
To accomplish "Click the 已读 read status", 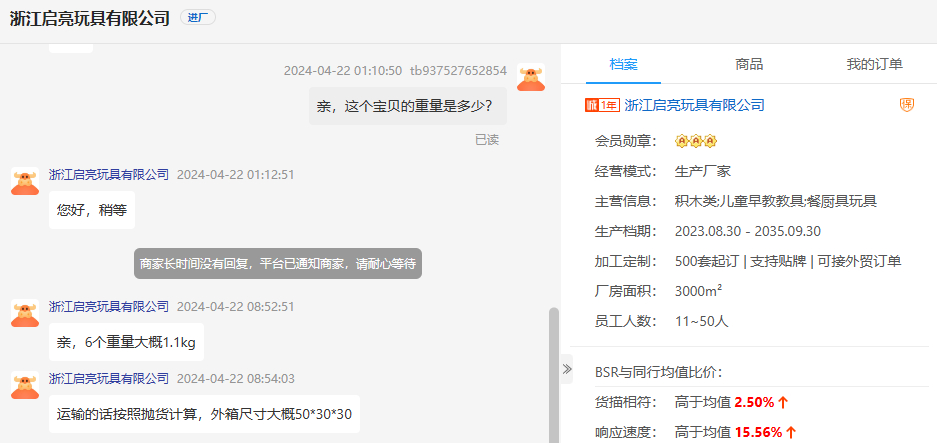I will point(487,140).
